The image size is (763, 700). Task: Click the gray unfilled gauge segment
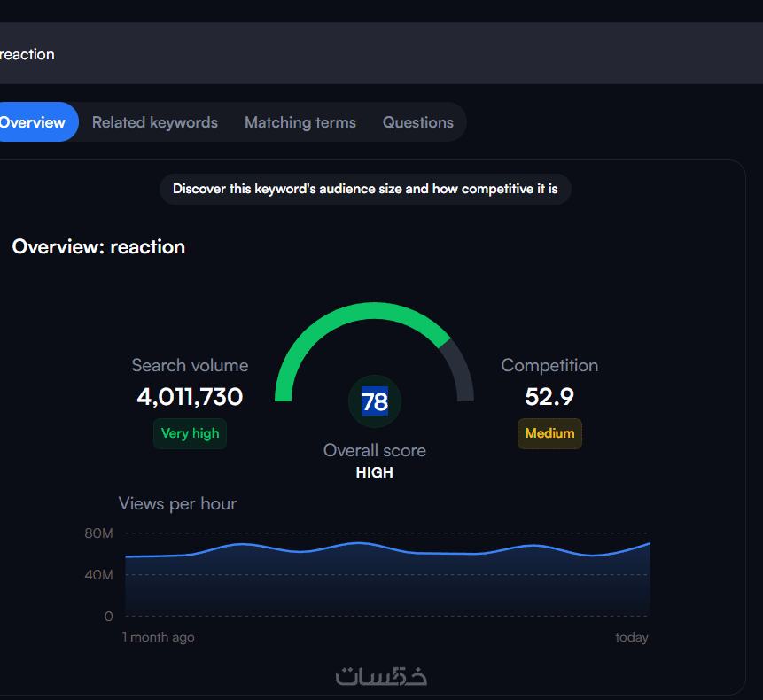(x=461, y=369)
